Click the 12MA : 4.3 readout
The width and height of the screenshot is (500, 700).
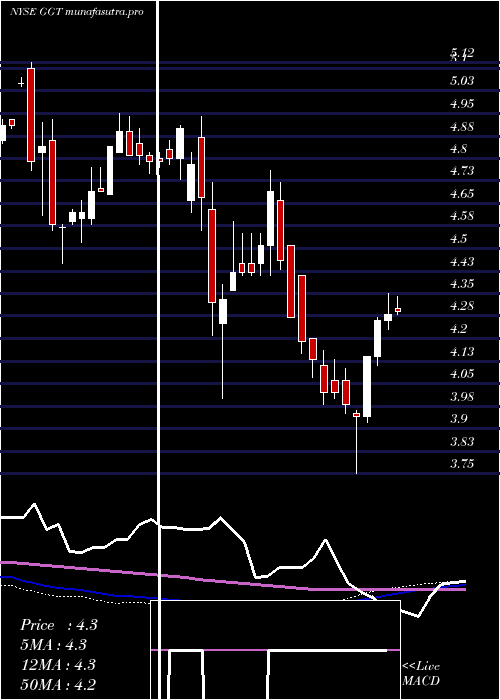point(58,665)
